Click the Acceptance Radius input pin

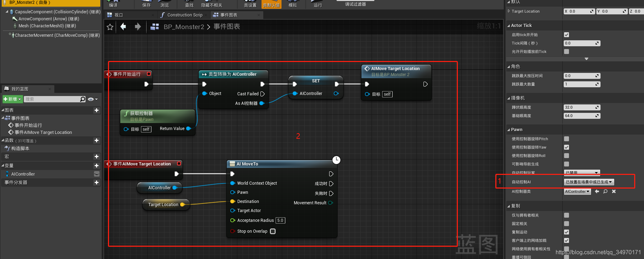point(232,220)
